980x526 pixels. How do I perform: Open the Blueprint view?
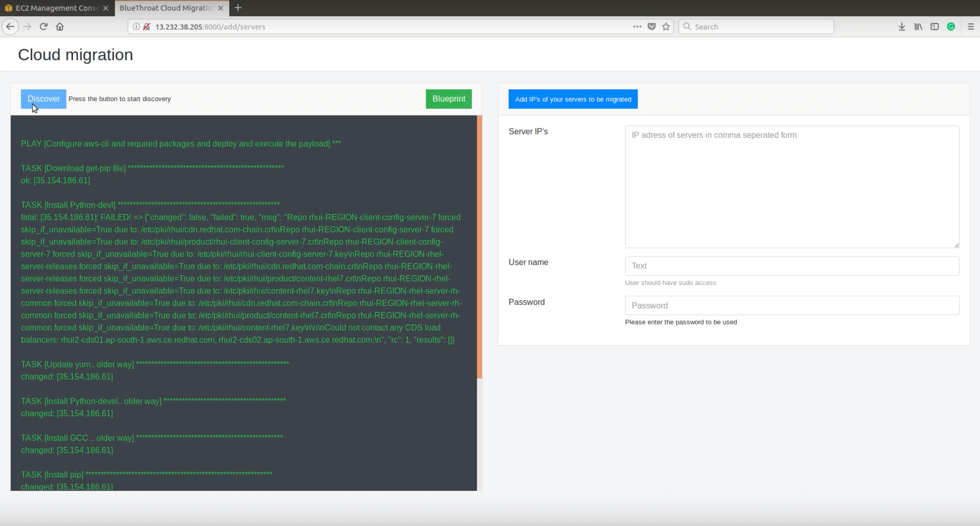[449, 99]
